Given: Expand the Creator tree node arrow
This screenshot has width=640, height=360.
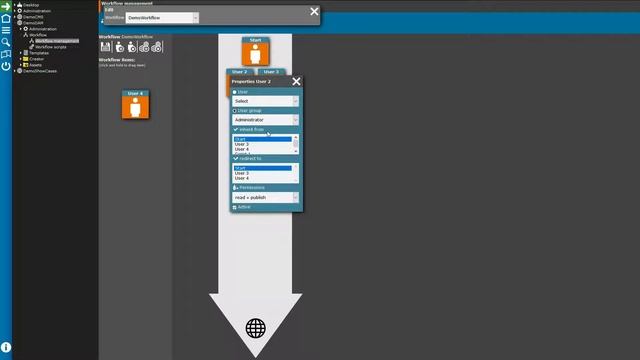Looking at the screenshot, I should (21, 59).
